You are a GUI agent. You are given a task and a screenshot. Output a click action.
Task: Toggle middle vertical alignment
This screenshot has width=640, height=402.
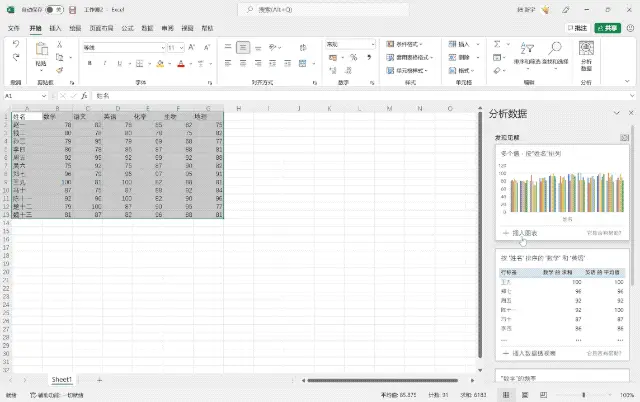(x=243, y=47)
